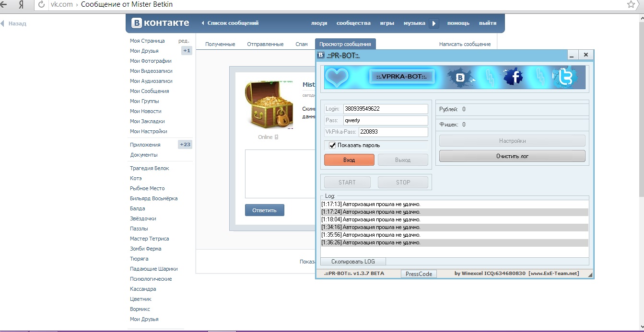Open 'Мои Видеозаписи' in sidebar
This screenshot has height=332, width=644.
tap(151, 71)
